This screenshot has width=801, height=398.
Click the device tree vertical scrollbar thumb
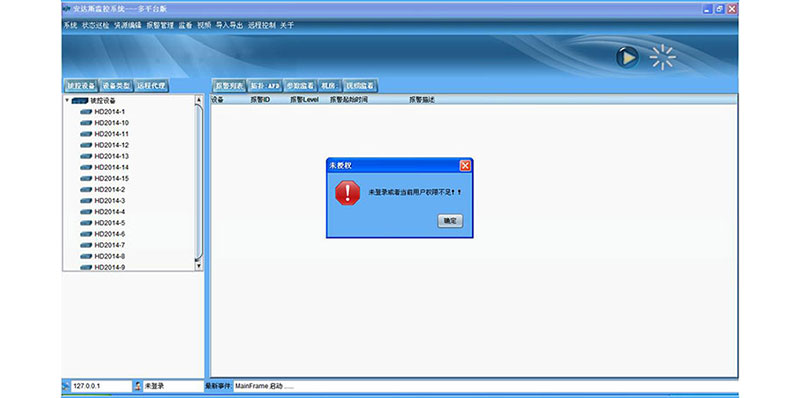[x=199, y=182]
